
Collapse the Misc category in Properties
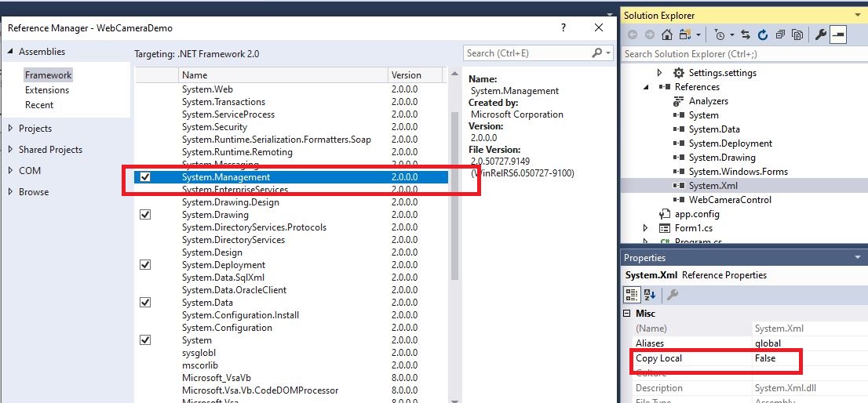coord(626,314)
